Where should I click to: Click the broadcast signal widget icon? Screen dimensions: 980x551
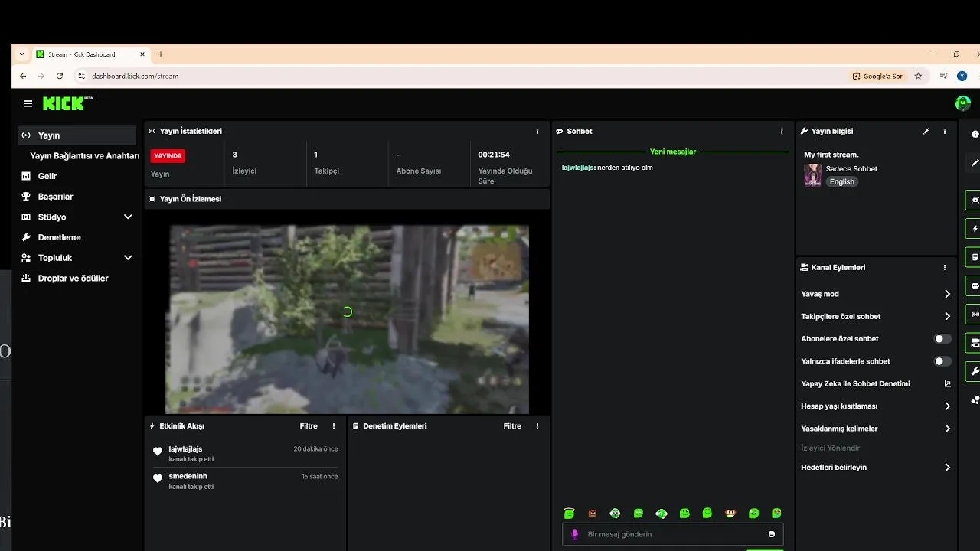[975, 314]
